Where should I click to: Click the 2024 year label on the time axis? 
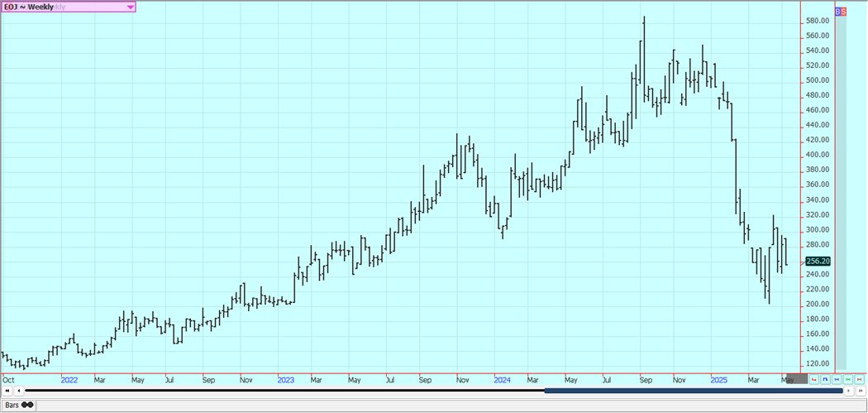[x=502, y=380]
